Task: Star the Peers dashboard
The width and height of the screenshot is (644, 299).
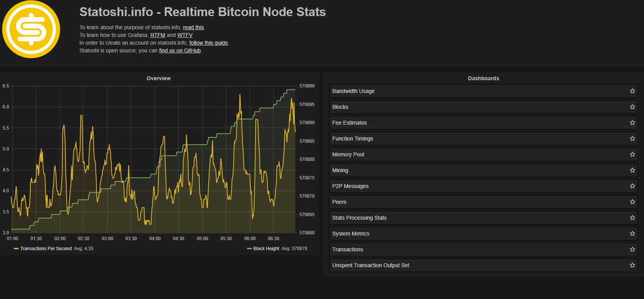Action: (x=632, y=202)
